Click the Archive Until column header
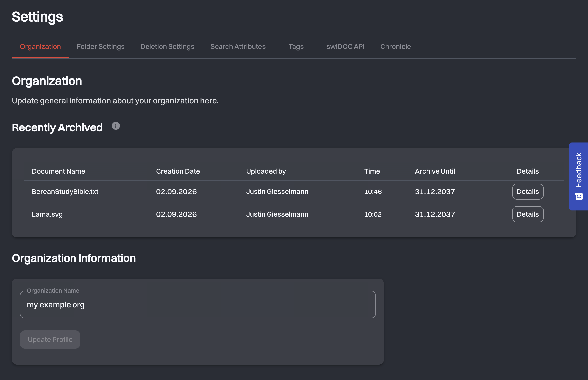 pos(435,171)
